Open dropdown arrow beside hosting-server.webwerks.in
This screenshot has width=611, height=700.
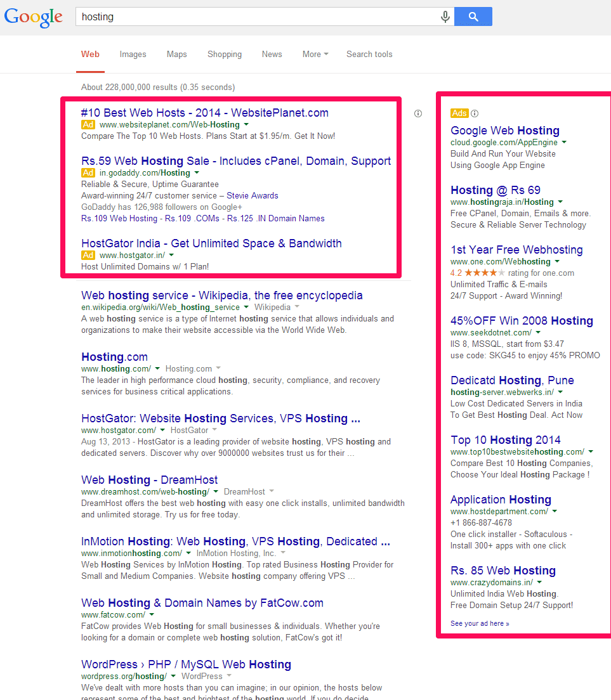(560, 392)
